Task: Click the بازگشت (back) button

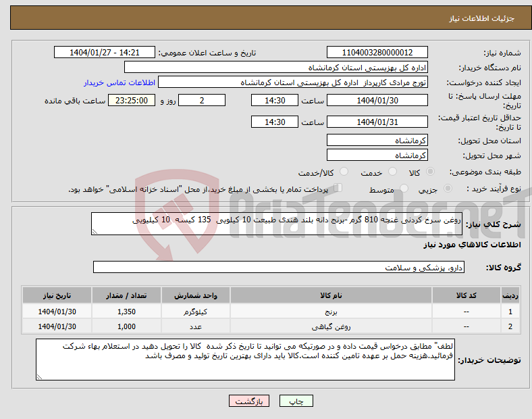Action: [x=249, y=401]
